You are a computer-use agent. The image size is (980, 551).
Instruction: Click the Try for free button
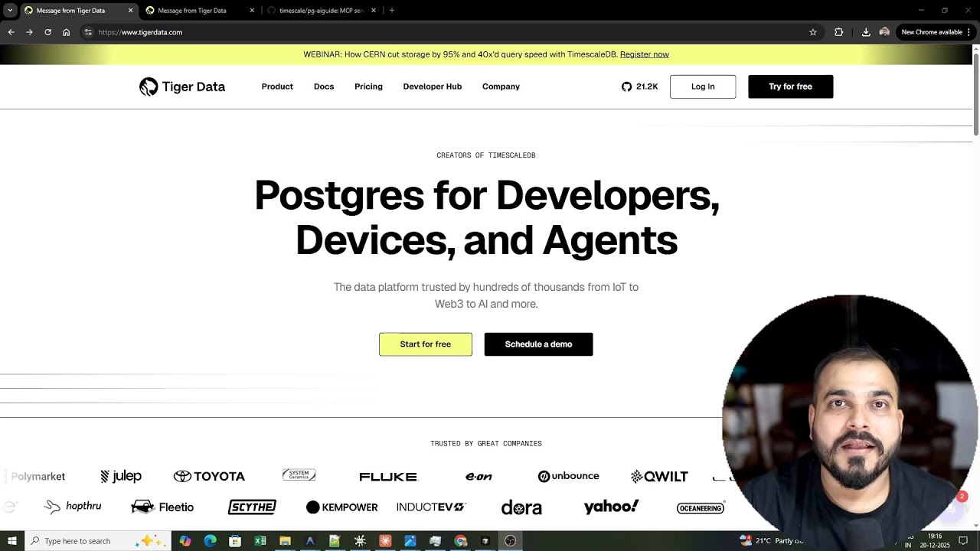point(790,86)
